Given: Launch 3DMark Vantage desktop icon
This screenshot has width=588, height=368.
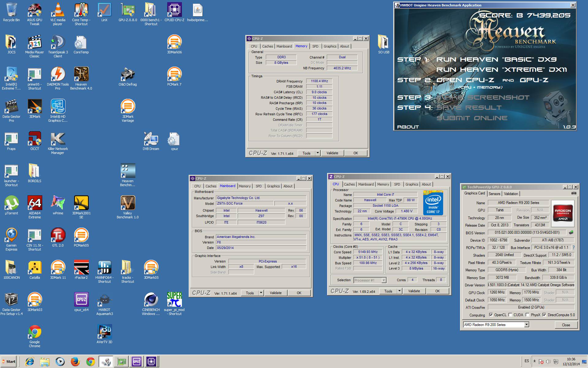Looking at the screenshot, I should (128, 110).
